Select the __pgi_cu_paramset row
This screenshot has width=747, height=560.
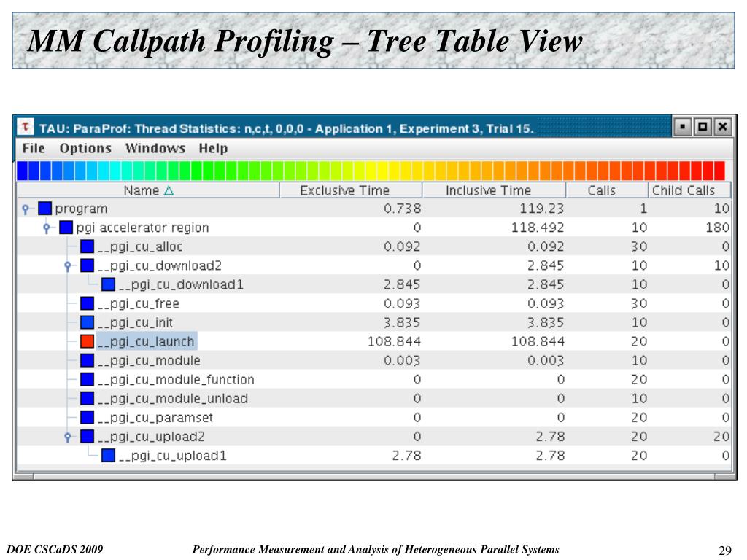(373, 418)
